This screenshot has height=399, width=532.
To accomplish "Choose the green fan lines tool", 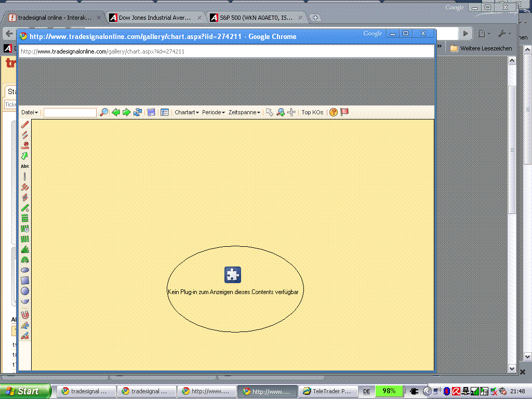I will click(25, 250).
